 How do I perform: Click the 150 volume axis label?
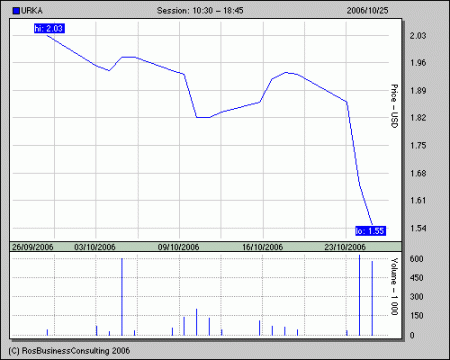(x=417, y=316)
